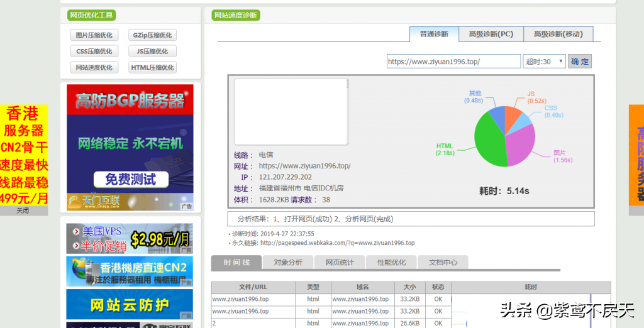Click the 免费测试 button in ad

click(131, 179)
